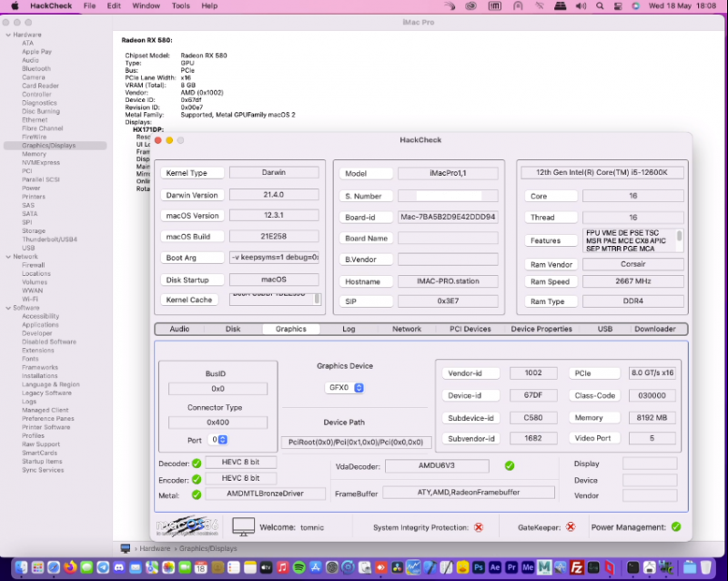Click the green check next to Metal
The height and width of the screenshot is (581, 728).
(197, 495)
